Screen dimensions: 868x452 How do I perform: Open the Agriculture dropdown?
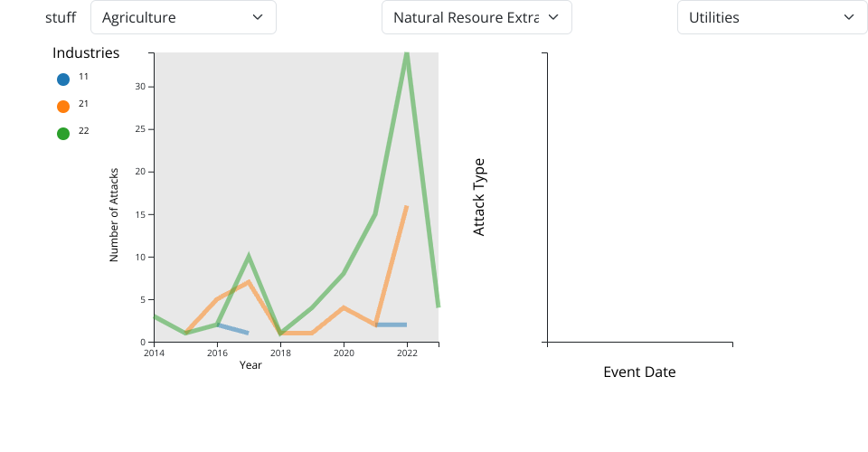(183, 17)
